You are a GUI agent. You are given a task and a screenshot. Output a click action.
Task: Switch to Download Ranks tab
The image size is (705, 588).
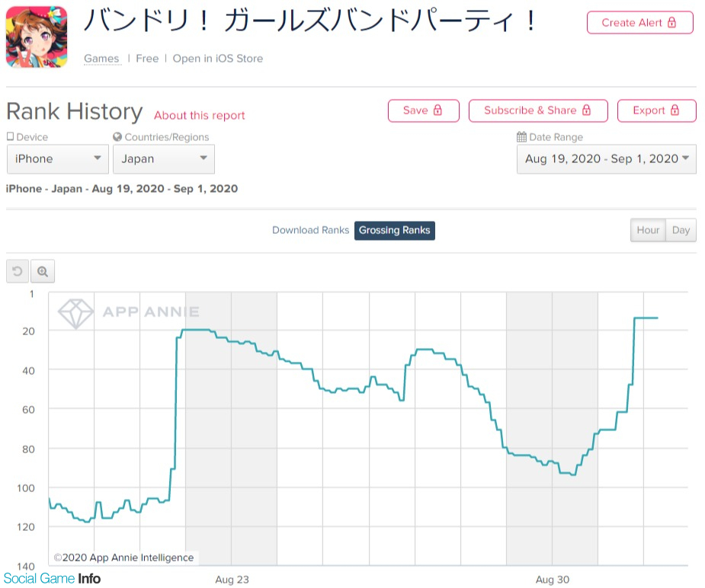(x=310, y=230)
